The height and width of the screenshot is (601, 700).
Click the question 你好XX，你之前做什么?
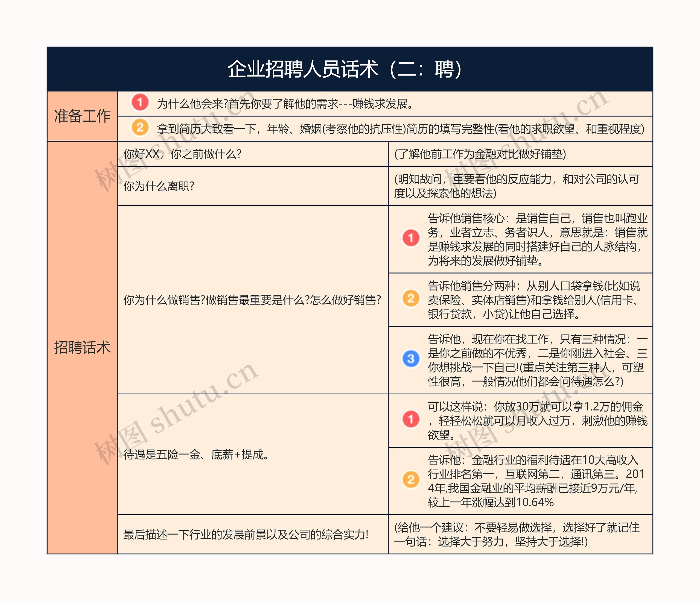pos(182,154)
